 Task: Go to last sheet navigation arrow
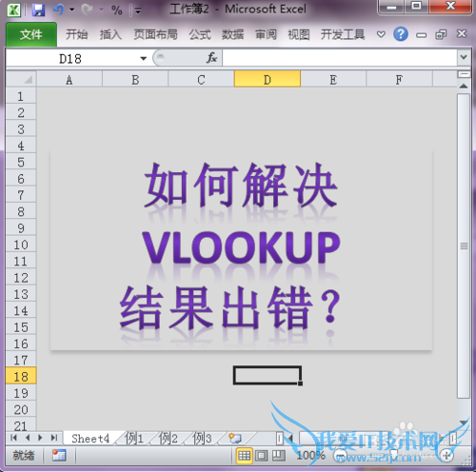point(54,438)
